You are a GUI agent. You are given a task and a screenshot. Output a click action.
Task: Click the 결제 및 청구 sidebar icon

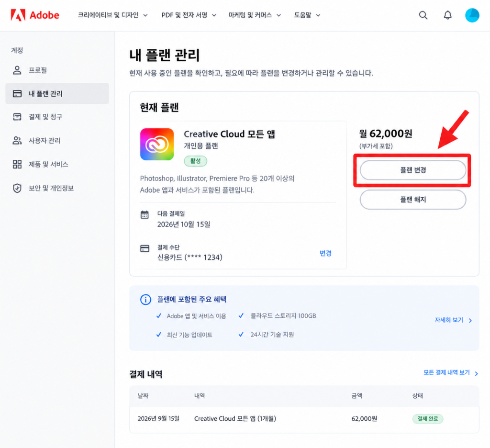tap(17, 117)
